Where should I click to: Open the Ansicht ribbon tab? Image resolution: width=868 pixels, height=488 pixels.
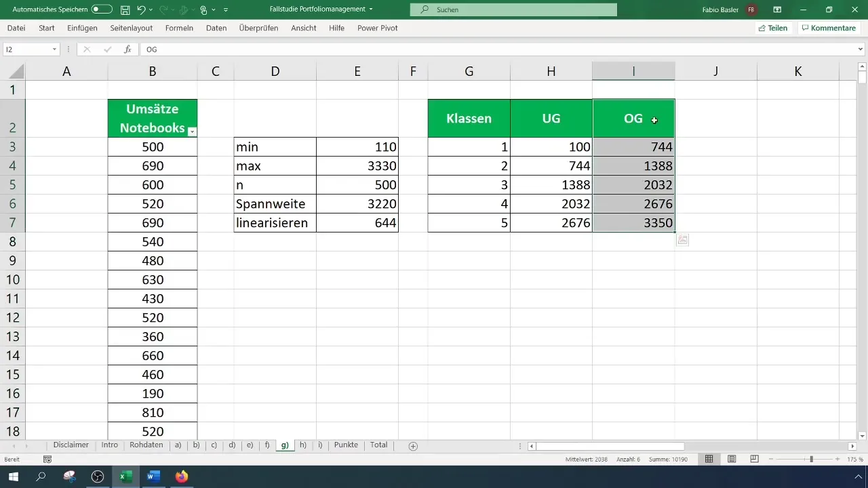(304, 28)
